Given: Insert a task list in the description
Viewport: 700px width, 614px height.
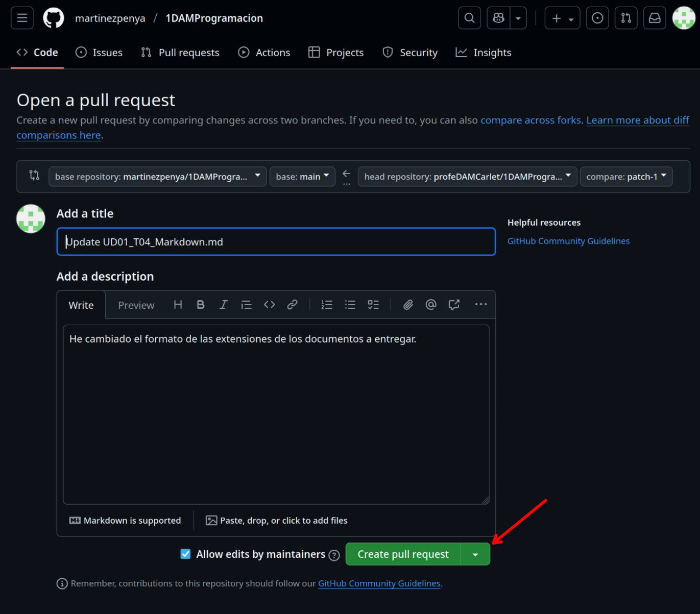Looking at the screenshot, I should tap(373, 304).
